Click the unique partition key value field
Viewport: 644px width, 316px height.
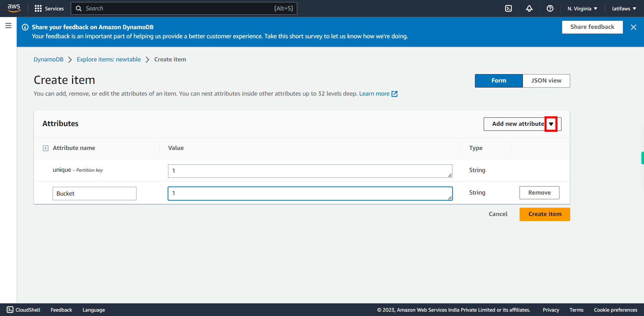pyautogui.click(x=310, y=171)
